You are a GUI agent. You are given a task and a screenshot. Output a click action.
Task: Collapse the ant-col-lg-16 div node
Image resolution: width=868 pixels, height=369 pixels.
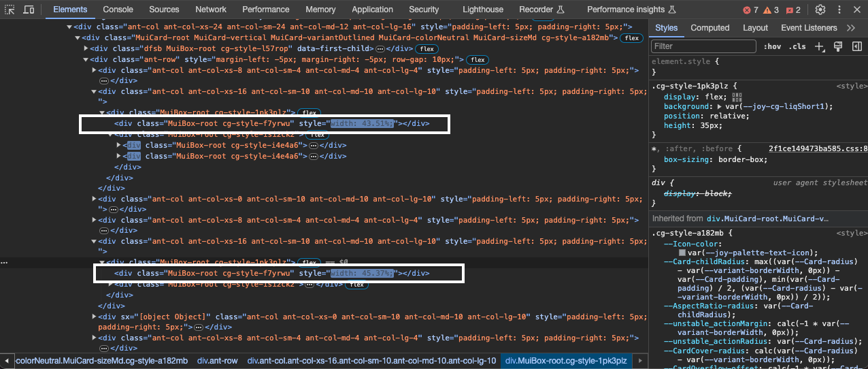pos(69,27)
